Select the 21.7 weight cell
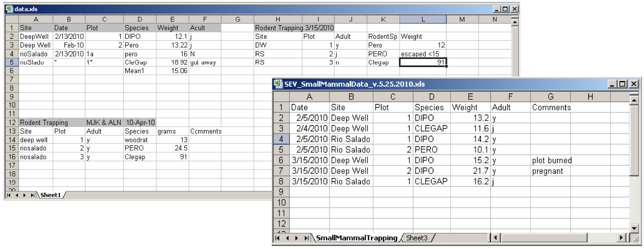Image resolution: width=644 pixels, height=249 pixels. 470,171
